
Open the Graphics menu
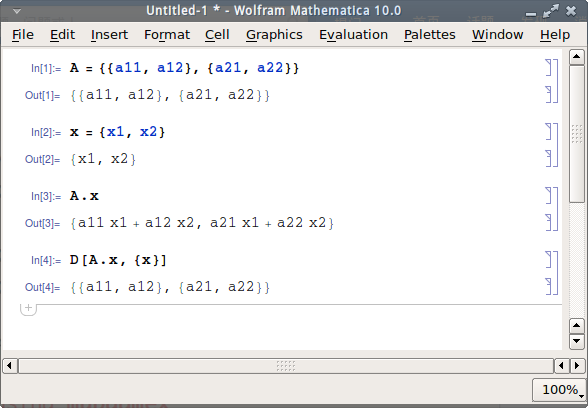point(274,34)
